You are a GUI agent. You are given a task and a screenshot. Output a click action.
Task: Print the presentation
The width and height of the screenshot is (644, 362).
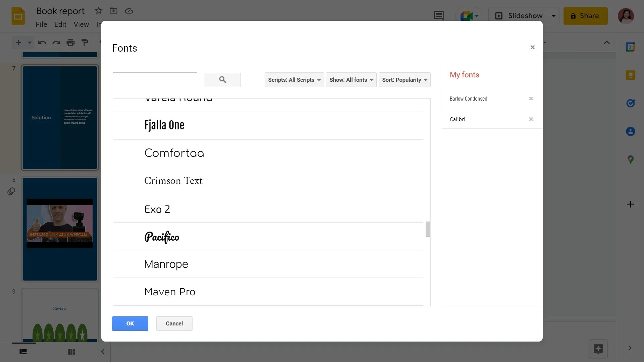[x=70, y=42]
